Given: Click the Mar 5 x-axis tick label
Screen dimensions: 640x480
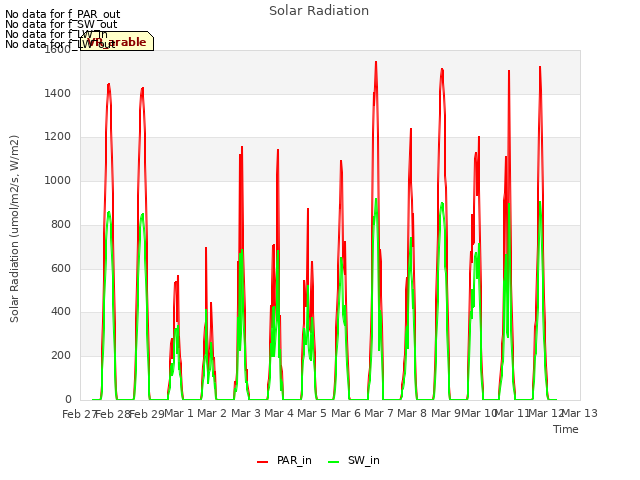Looking at the screenshot, I should (312, 413).
